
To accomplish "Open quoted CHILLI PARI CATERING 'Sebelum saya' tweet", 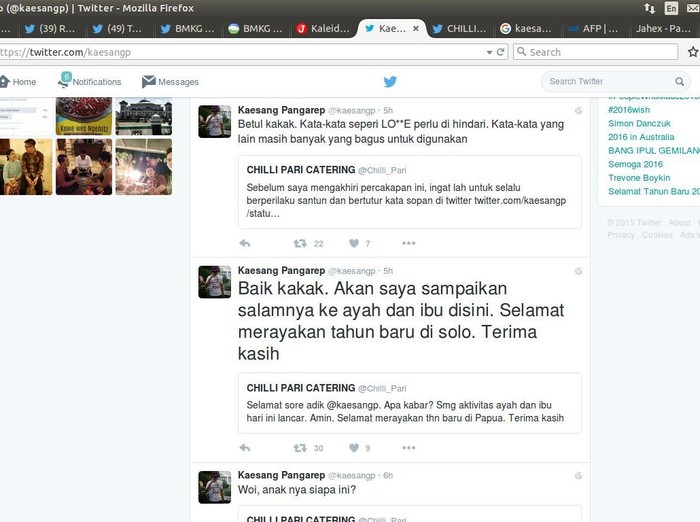I will (x=410, y=192).
